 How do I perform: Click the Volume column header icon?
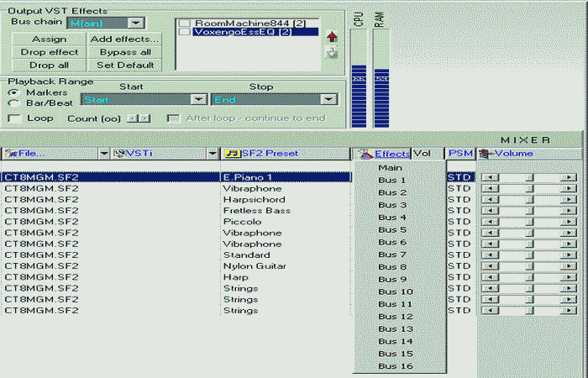(x=485, y=154)
